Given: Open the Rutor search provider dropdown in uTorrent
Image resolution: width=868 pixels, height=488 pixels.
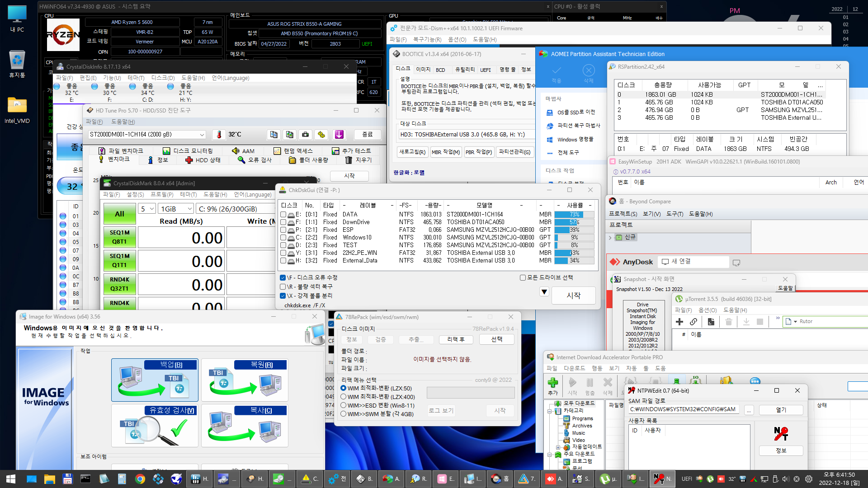Looking at the screenshot, I should point(795,322).
